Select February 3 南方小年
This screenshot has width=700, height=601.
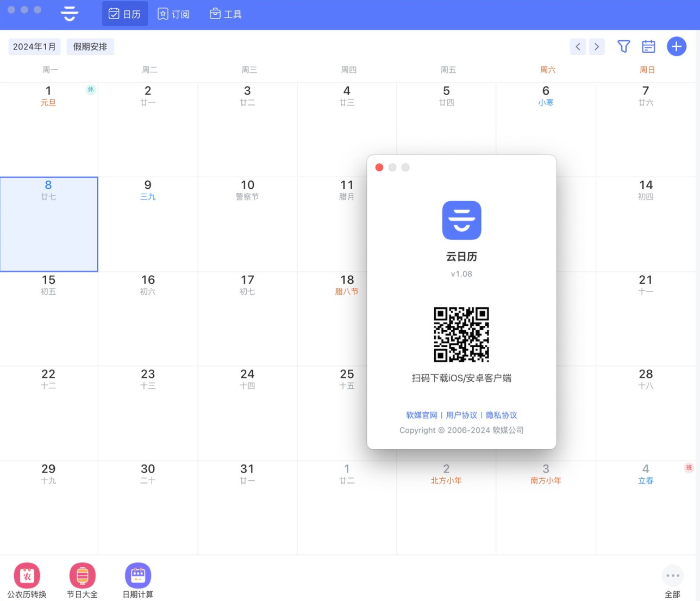[546, 507]
